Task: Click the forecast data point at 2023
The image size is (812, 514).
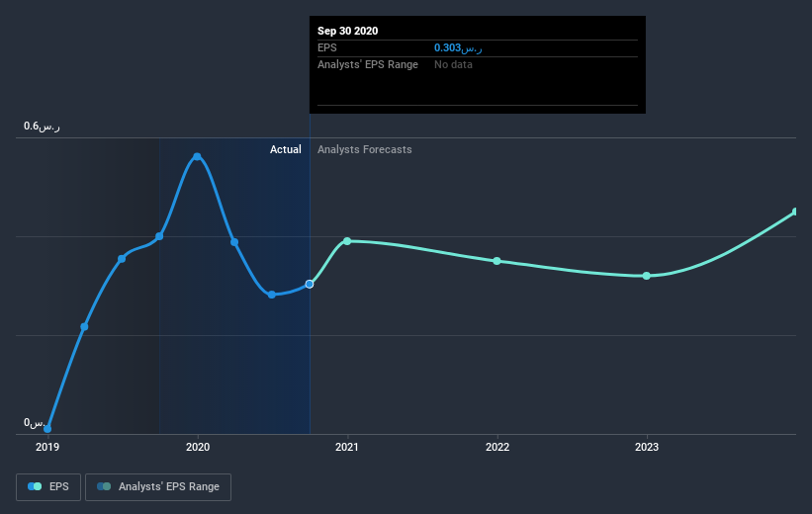Action: click(646, 276)
